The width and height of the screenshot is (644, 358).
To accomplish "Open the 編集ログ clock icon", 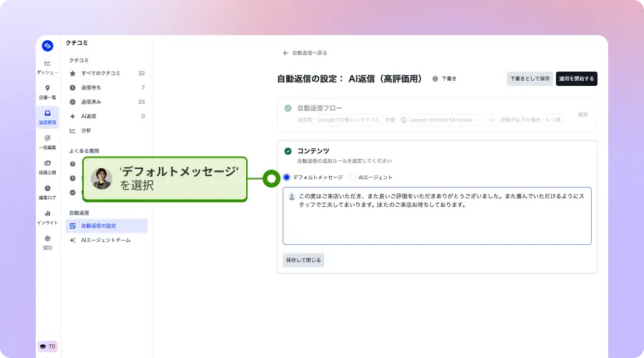I will (47, 192).
